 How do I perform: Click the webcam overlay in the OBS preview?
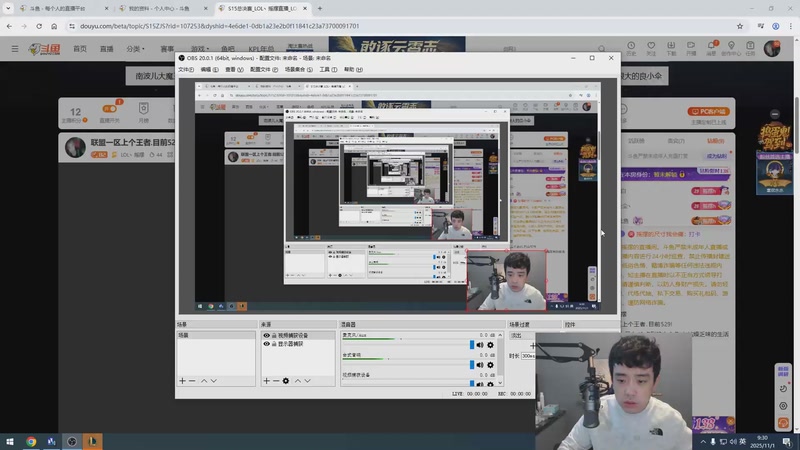(x=506, y=280)
